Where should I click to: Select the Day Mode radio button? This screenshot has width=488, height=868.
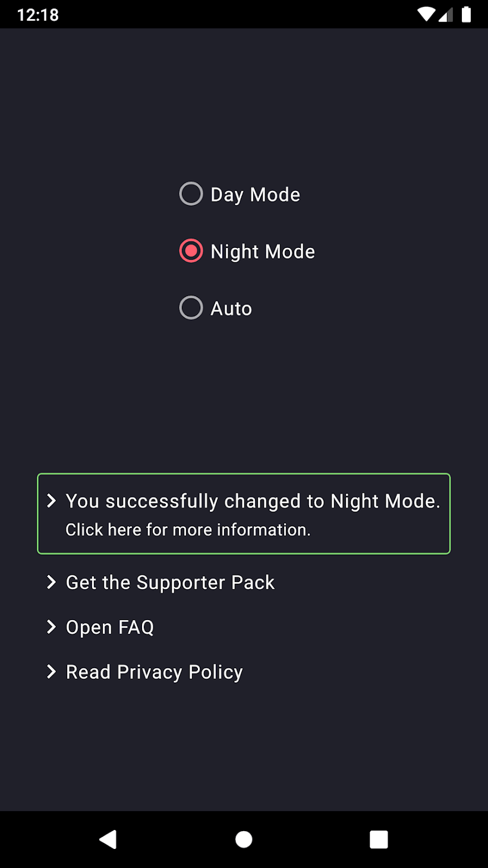pos(190,193)
